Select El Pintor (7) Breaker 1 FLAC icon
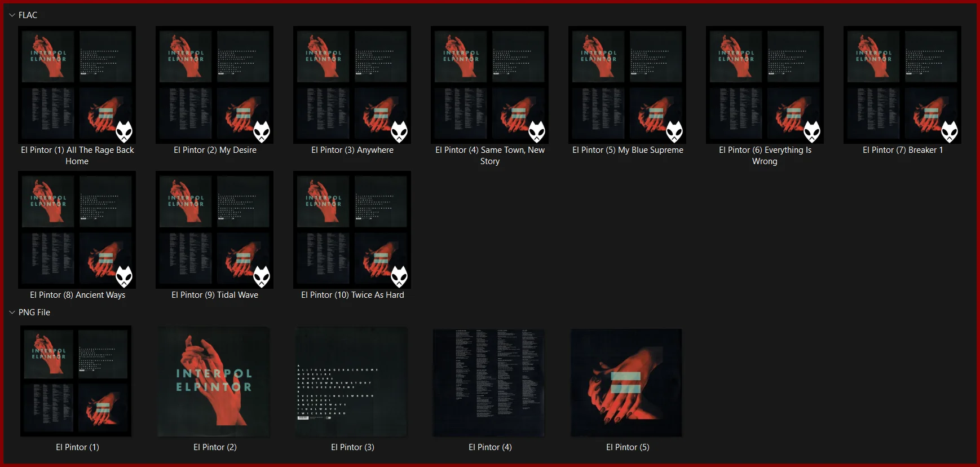The image size is (980, 467). (902, 85)
